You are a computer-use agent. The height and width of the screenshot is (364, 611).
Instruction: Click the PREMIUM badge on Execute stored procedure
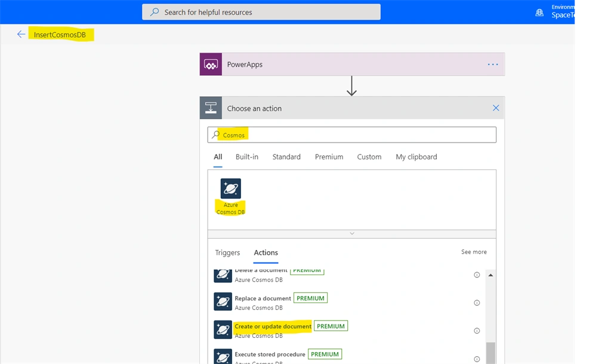pyautogui.click(x=325, y=354)
